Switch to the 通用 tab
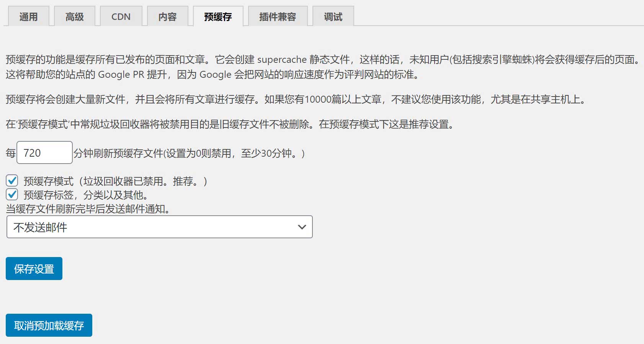Screen dimensions: 644x344 pos(28,17)
